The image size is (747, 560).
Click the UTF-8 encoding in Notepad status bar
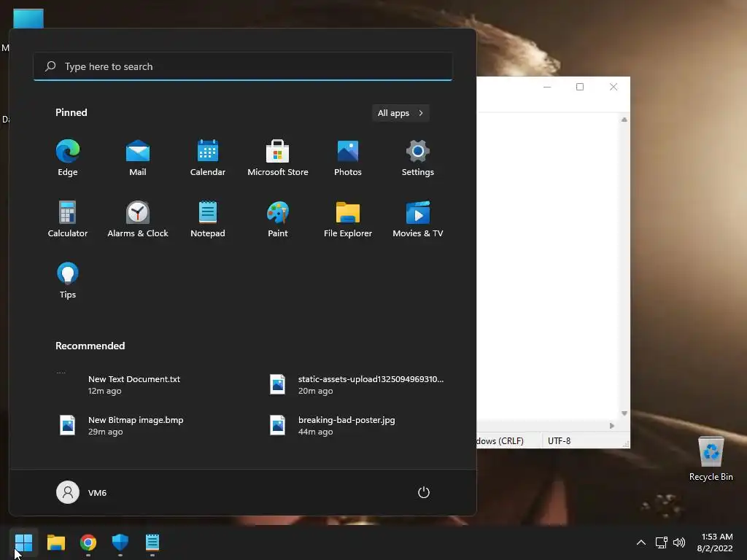(560, 441)
